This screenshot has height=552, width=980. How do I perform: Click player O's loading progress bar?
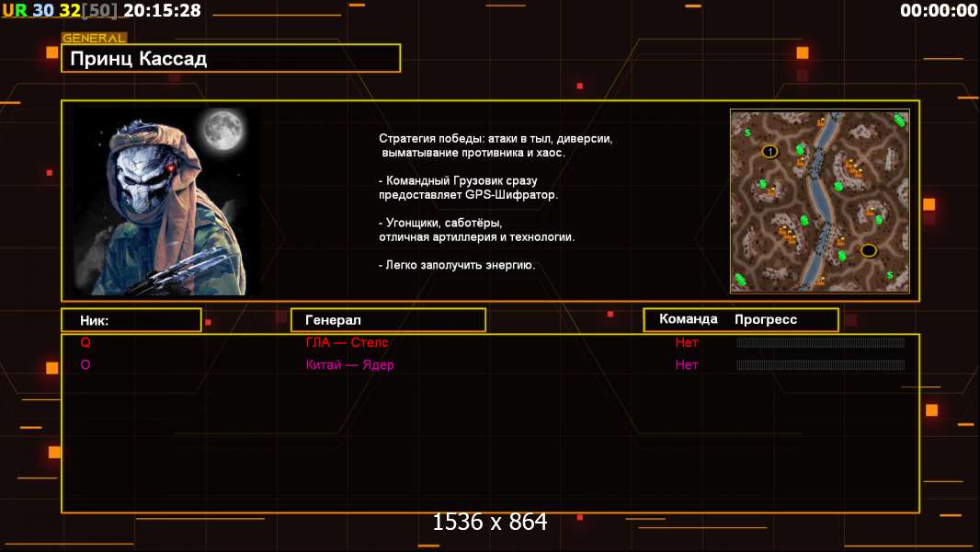[820, 364]
